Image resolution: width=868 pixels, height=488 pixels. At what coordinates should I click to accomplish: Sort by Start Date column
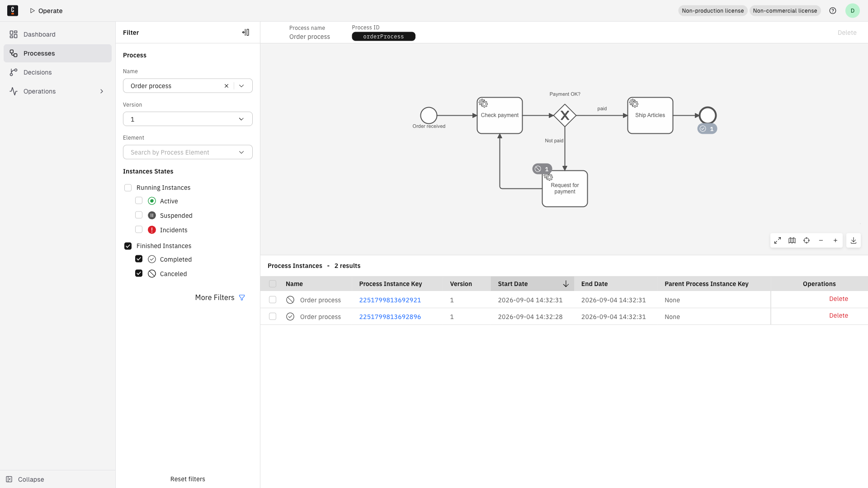point(533,284)
